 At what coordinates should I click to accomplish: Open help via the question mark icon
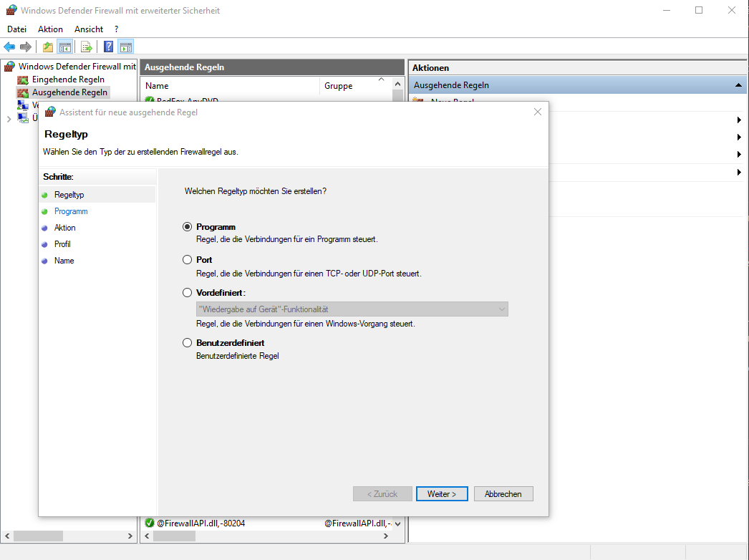click(108, 47)
